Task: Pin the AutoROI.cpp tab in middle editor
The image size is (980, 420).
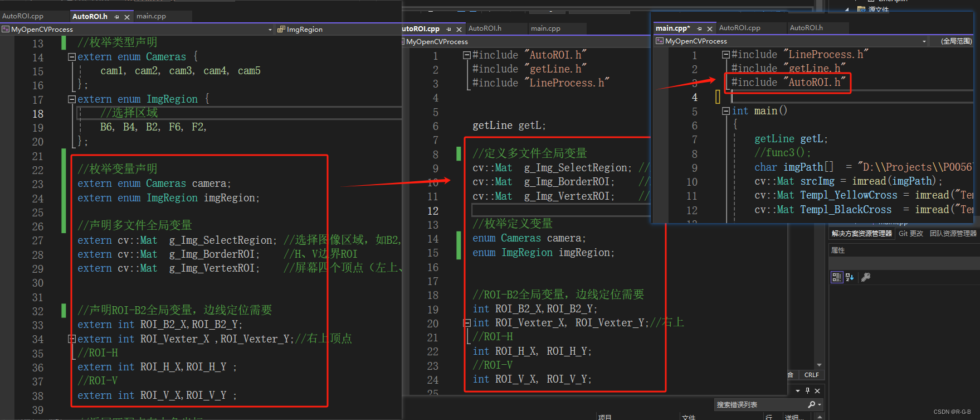Action: point(448,29)
